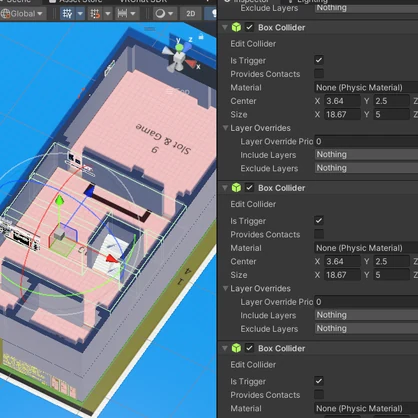Toggle grid visibility in Scene toolbar
The height and width of the screenshot is (418, 418).
coord(67,14)
